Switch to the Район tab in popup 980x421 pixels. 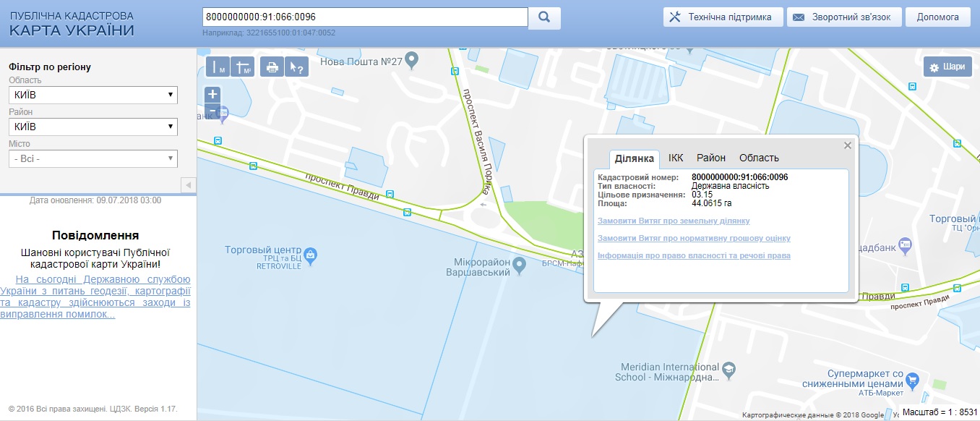[711, 158]
